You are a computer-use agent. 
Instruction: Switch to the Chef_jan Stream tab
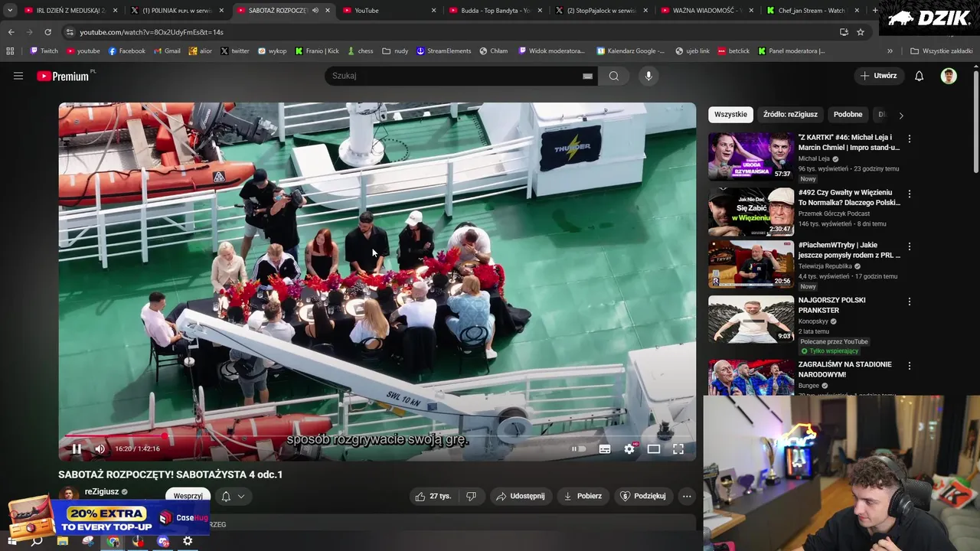point(812,11)
